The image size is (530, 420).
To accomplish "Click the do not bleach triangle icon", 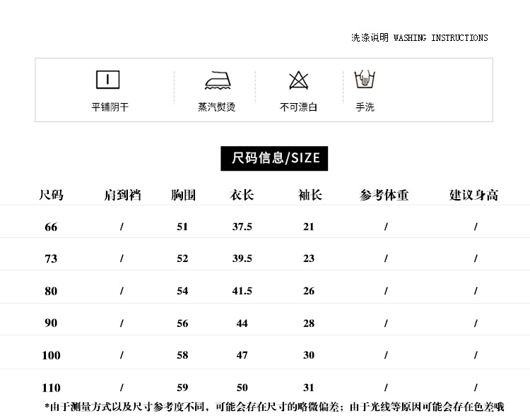I will (x=299, y=80).
